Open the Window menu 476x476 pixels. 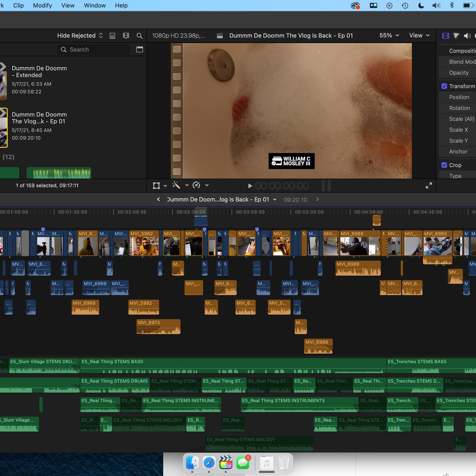[x=95, y=5]
